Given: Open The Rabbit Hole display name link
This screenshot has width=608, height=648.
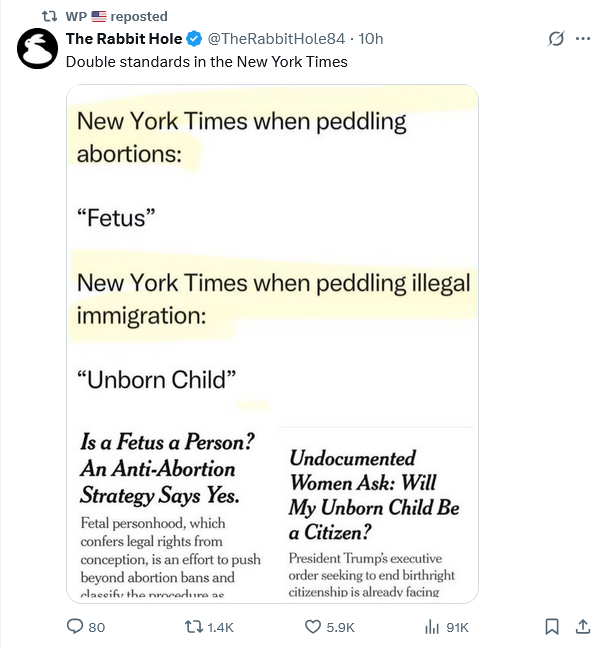Looking at the screenshot, I should pos(124,39).
